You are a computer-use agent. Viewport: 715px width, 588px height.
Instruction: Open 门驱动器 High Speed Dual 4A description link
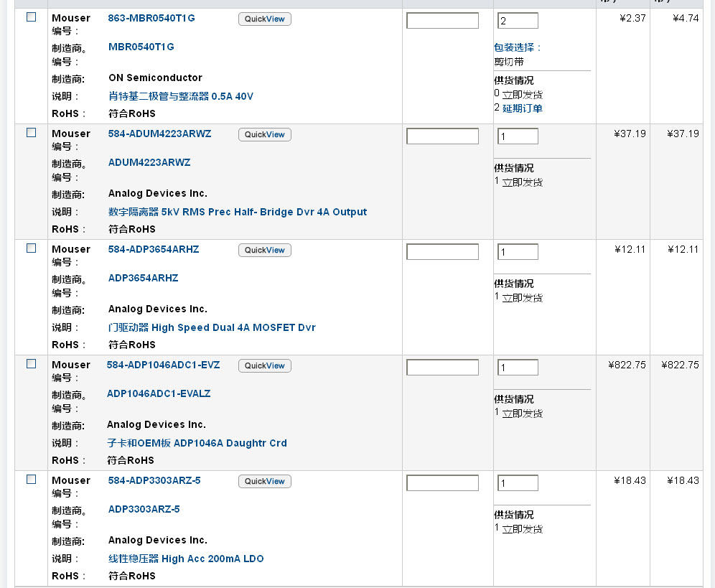[x=212, y=328]
